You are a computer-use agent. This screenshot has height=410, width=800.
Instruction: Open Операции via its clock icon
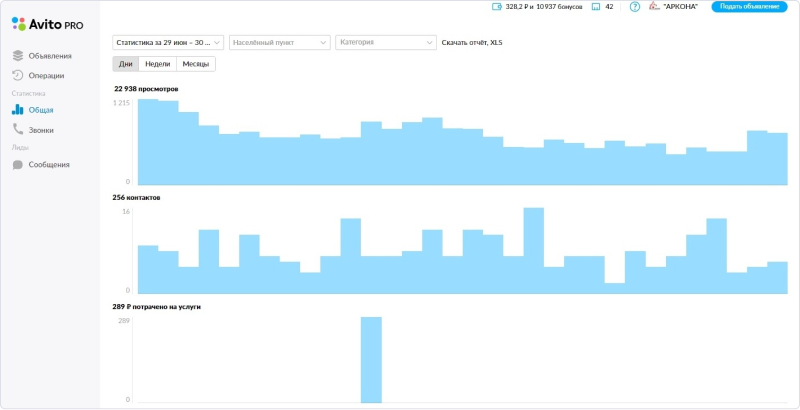point(18,75)
